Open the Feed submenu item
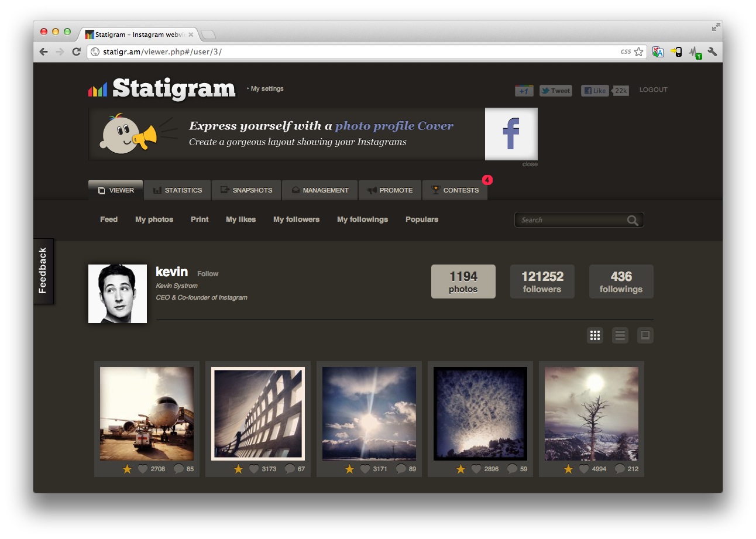756x539 pixels. coord(109,219)
